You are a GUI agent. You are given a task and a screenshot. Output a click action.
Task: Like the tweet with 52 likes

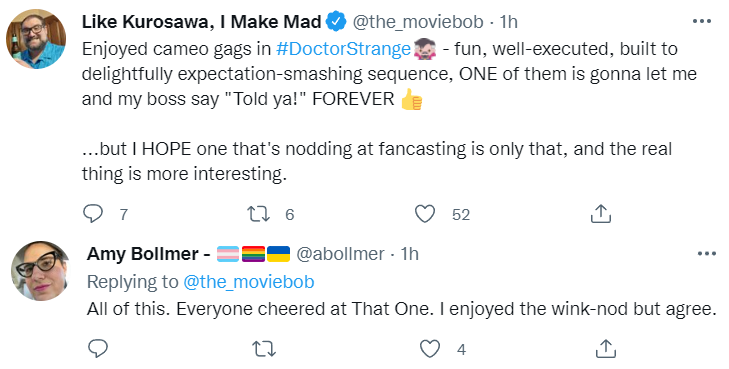(x=425, y=214)
